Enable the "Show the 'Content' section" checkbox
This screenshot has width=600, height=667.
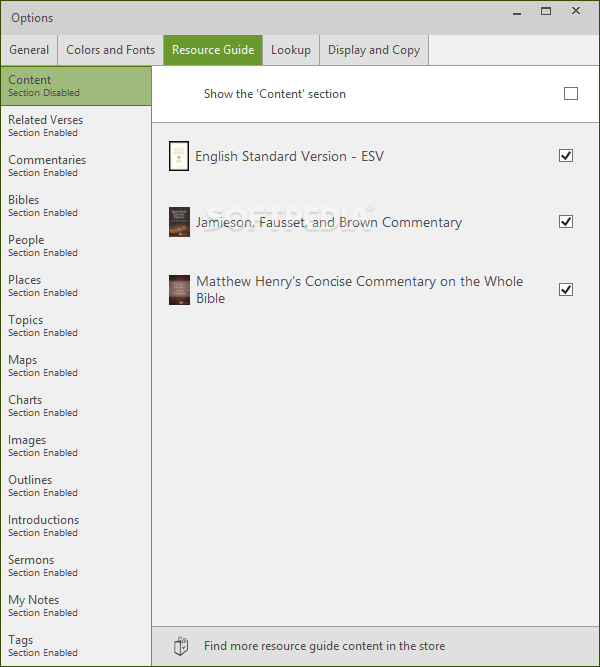pos(571,94)
